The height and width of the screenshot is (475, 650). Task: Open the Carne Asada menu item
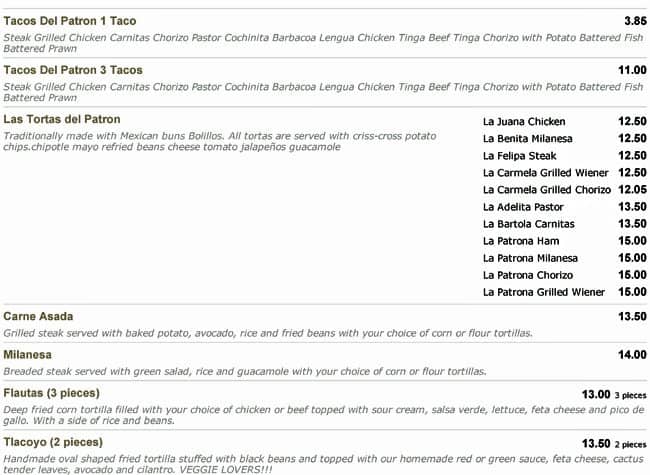coord(38,317)
